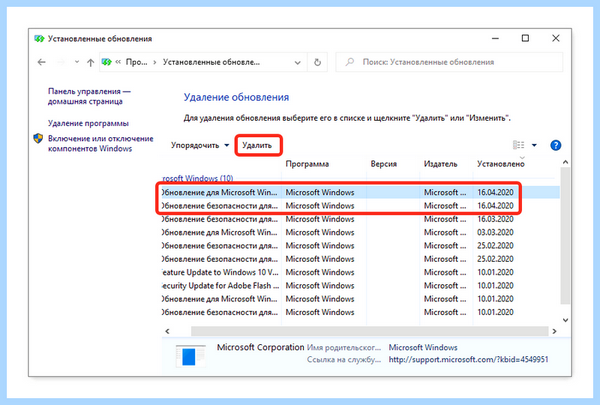Select the security update dated 16.04.2020

click(360, 206)
